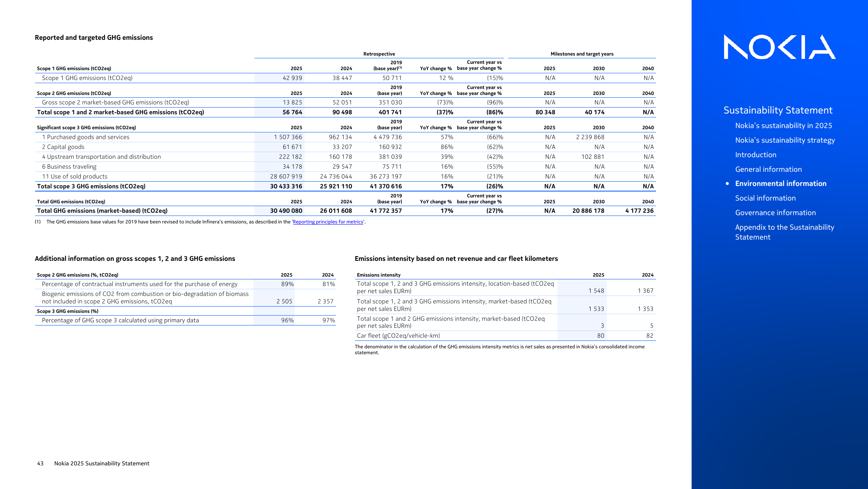868x489 pixels.
Task: Jump to the Introduction section
Action: (x=755, y=155)
